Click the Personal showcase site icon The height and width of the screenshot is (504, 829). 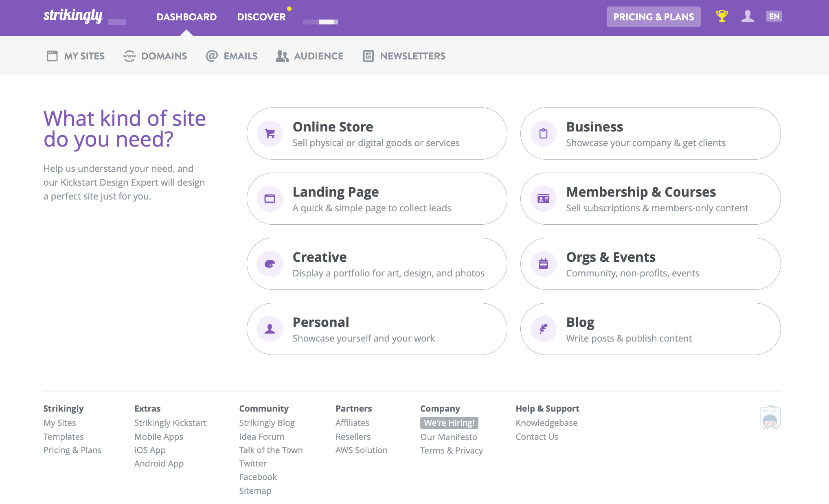(270, 329)
